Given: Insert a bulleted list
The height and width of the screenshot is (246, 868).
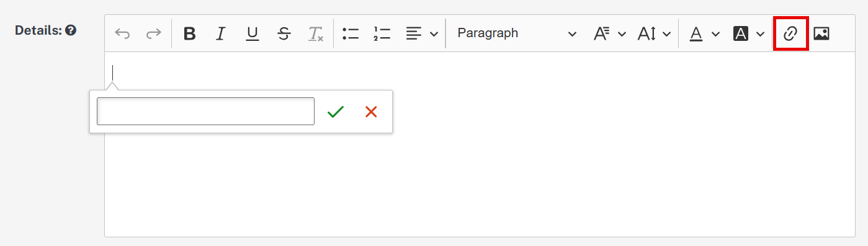Looking at the screenshot, I should (351, 33).
